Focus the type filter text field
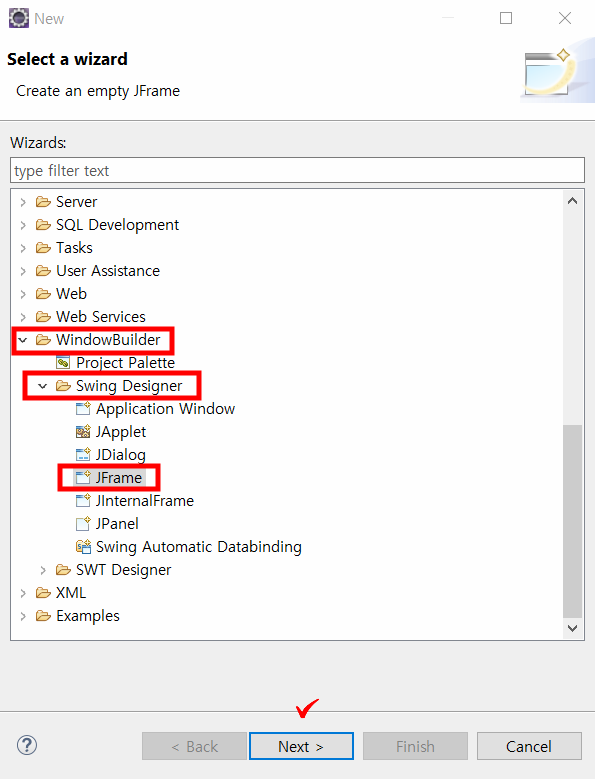This screenshot has width=595, height=779. tap(297, 170)
